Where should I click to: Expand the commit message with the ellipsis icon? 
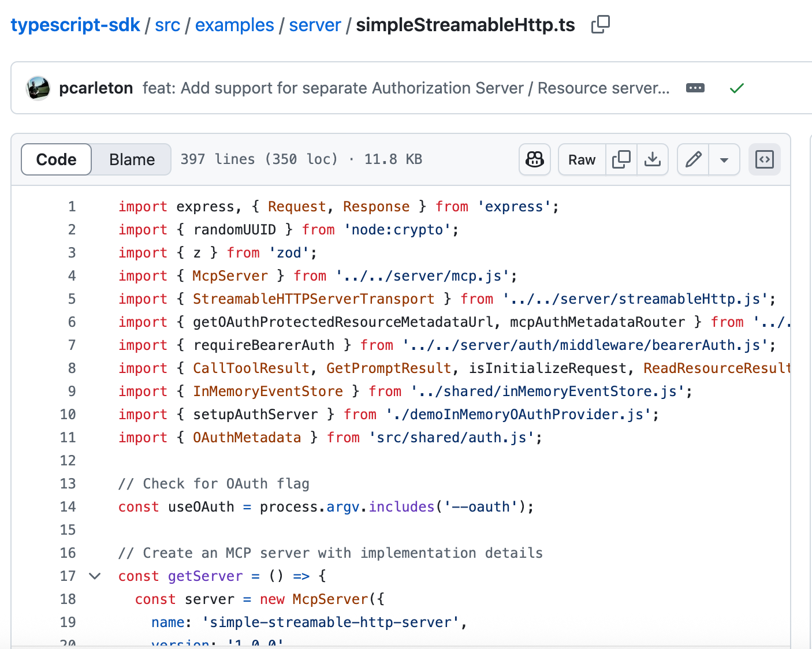tap(695, 88)
